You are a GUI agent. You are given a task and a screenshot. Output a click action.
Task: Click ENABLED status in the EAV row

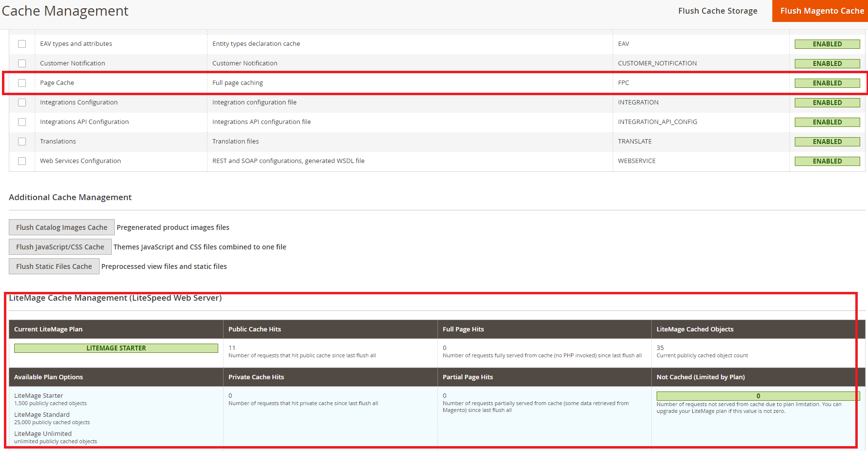(x=827, y=44)
